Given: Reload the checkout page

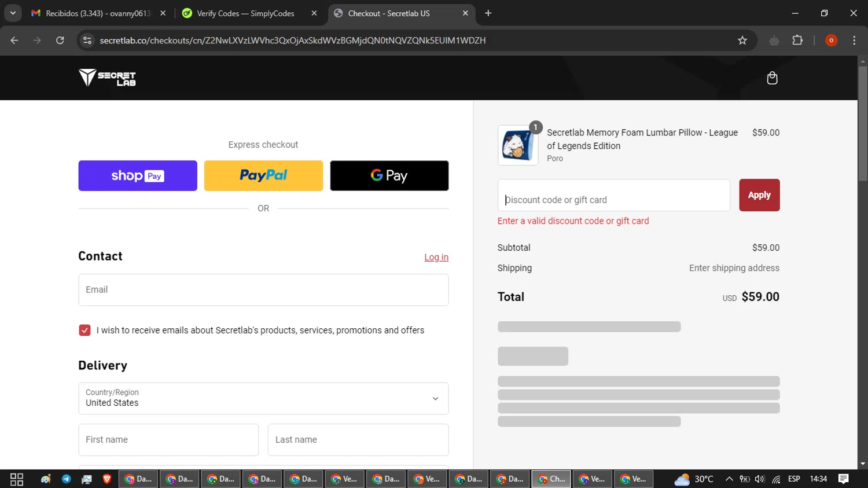Looking at the screenshot, I should (60, 41).
